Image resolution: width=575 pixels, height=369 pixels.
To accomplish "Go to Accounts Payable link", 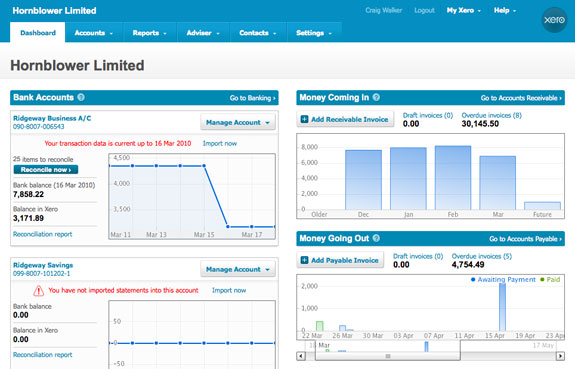I will tap(525, 239).
